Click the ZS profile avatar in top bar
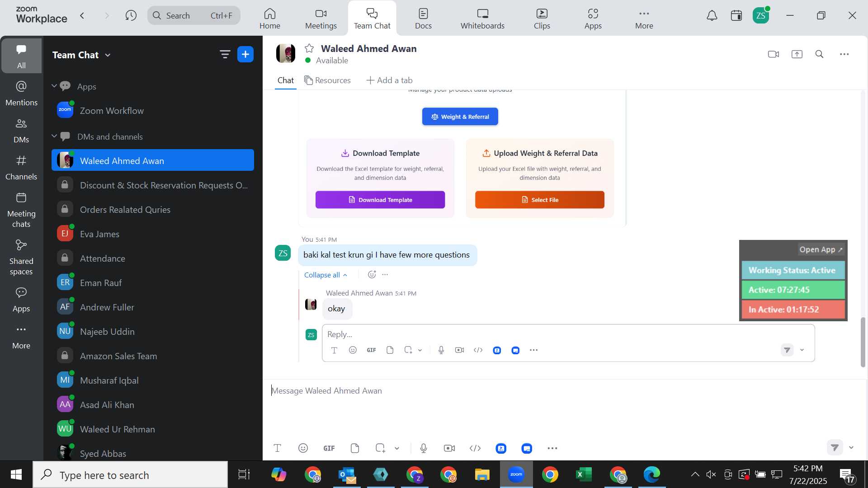 [x=761, y=16]
